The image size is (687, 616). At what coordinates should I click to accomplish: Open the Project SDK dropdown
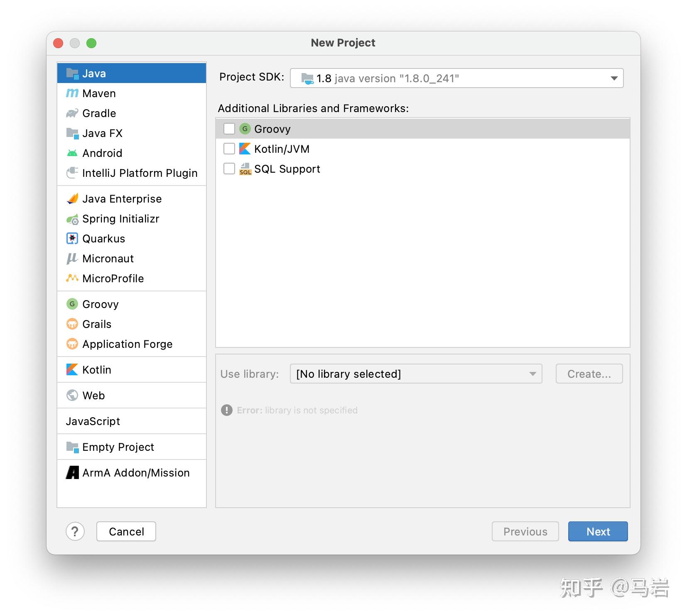[613, 78]
